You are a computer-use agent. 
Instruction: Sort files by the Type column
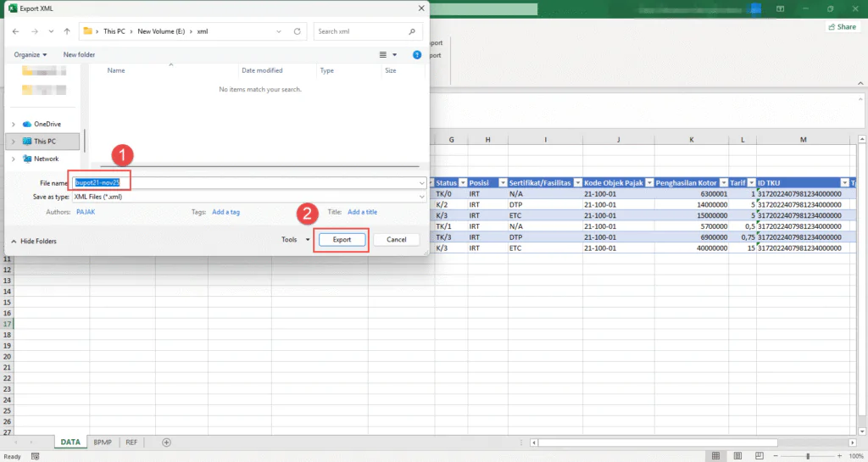(326, 70)
